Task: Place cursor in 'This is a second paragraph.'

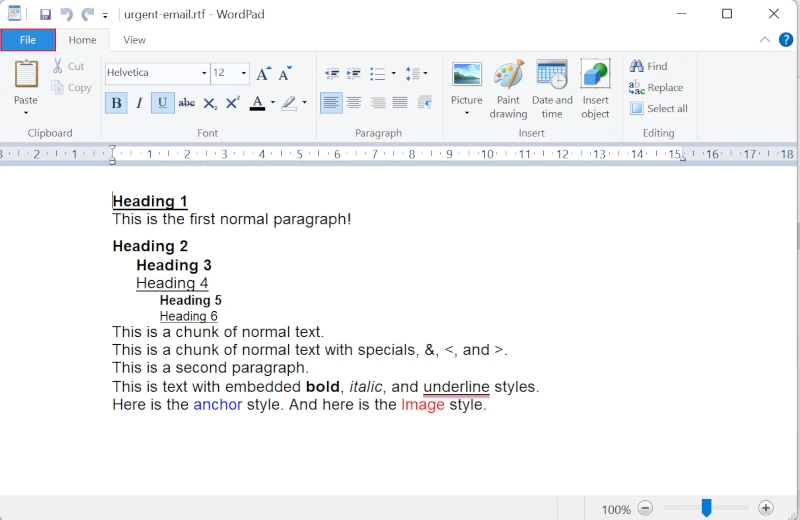Action: point(210,368)
